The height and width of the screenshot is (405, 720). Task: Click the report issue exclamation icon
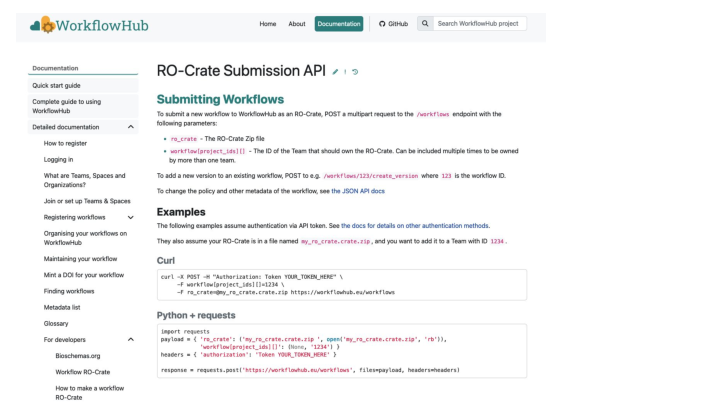345,72
